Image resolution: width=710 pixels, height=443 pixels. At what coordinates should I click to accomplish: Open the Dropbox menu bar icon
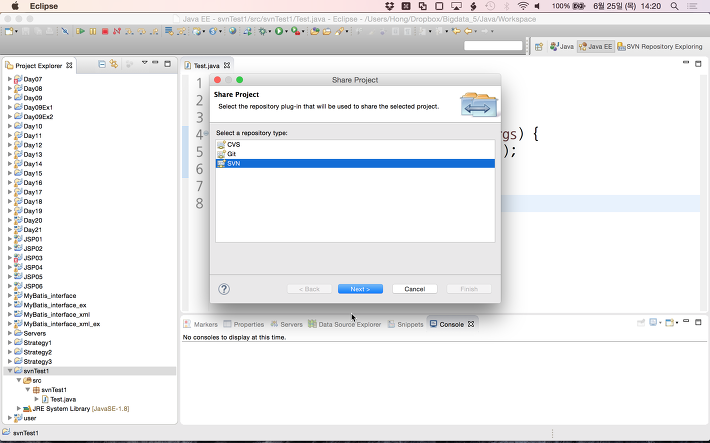click(x=389, y=6)
